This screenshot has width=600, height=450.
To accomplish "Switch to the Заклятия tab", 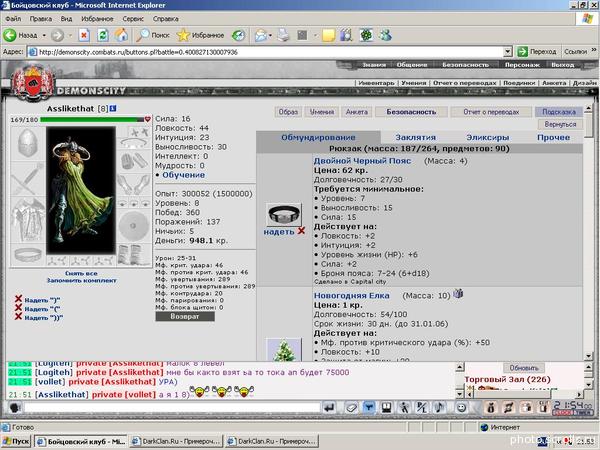I will click(x=416, y=137).
